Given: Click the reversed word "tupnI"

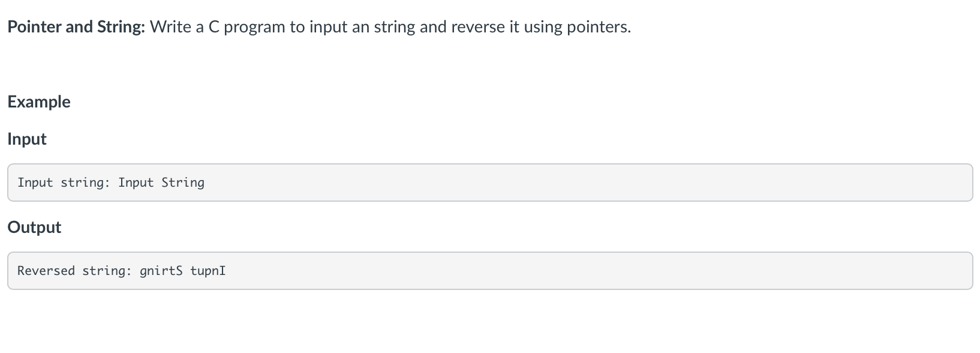Looking at the screenshot, I should [x=208, y=271].
